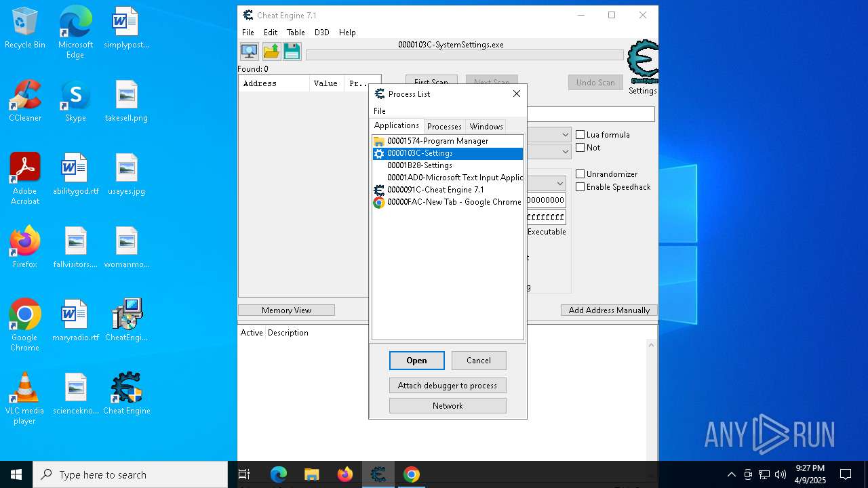Screen dimensions: 868x488
Task: Enable the Unrandomizer checkbox
Action: tap(580, 174)
